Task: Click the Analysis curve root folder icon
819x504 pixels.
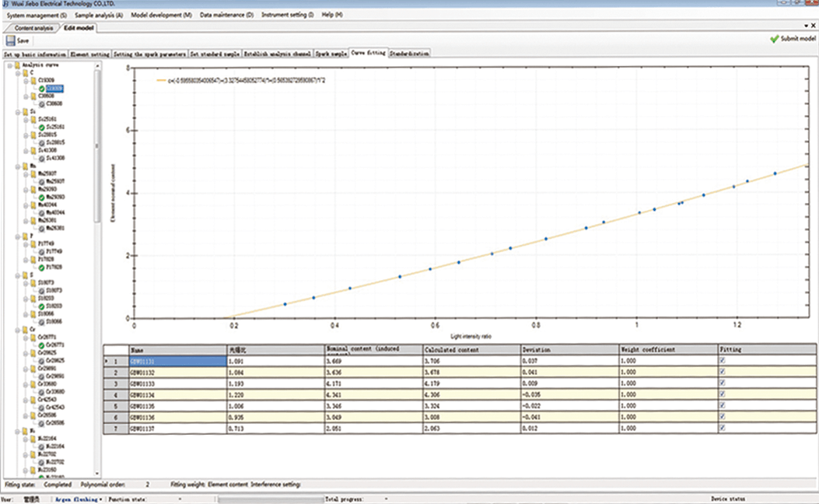Action: click(17, 65)
